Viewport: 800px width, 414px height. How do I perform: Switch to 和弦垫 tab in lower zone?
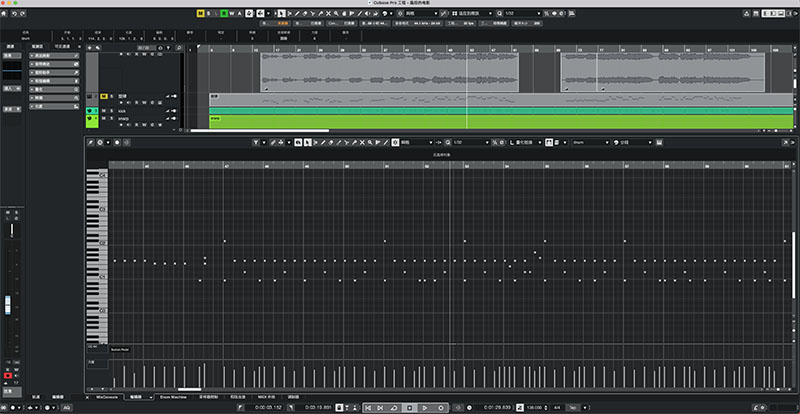tap(238, 397)
